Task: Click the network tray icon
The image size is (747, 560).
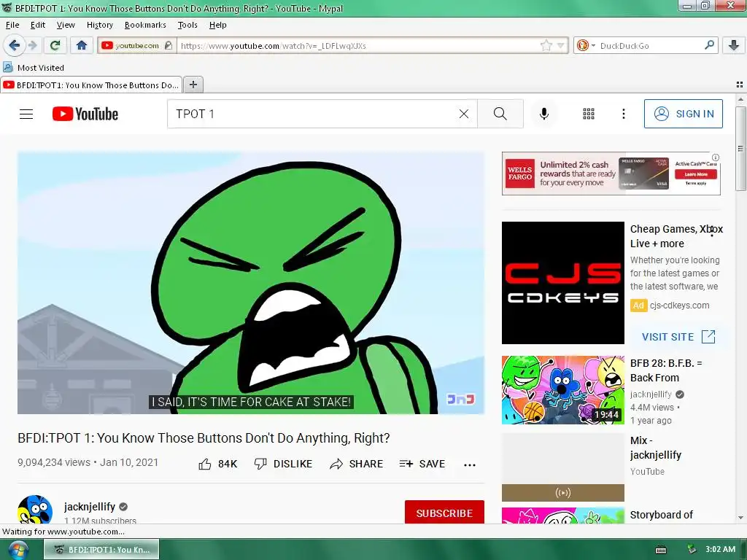Action: [x=692, y=550]
